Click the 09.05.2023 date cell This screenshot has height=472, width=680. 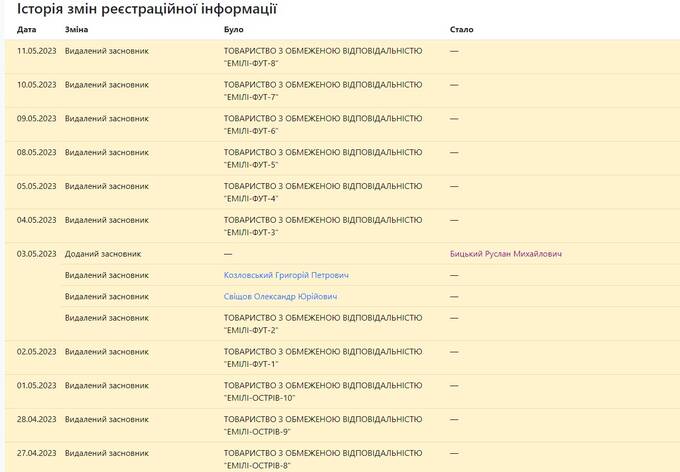(36, 118)
